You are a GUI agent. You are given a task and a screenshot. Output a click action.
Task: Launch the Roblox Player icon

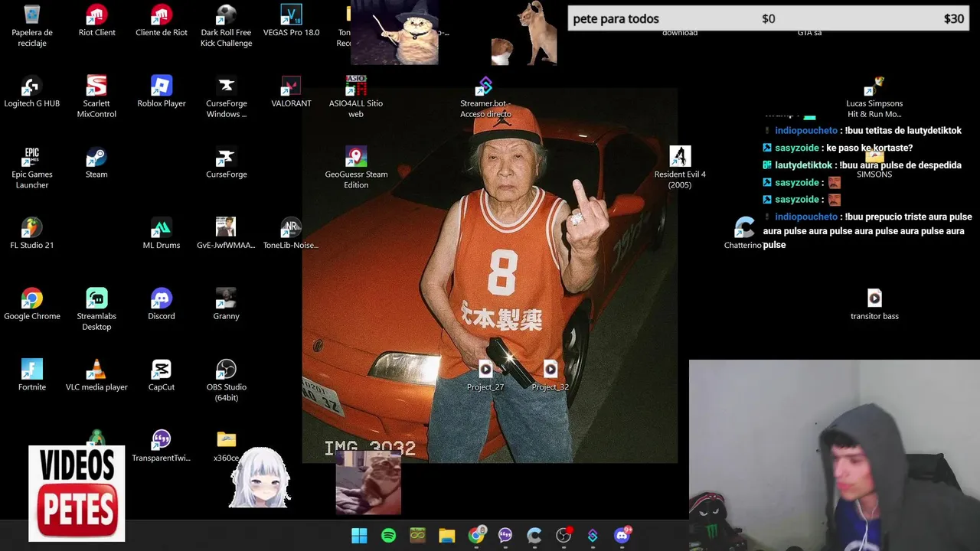tap(162, 92)
